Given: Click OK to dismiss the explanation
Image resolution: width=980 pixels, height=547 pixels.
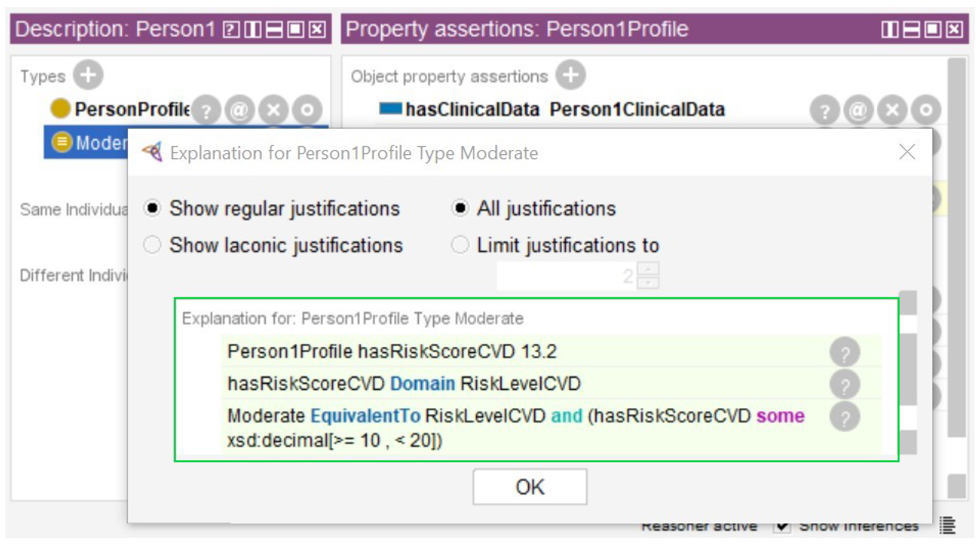Looking at the screenshot, I should point(530,487).
